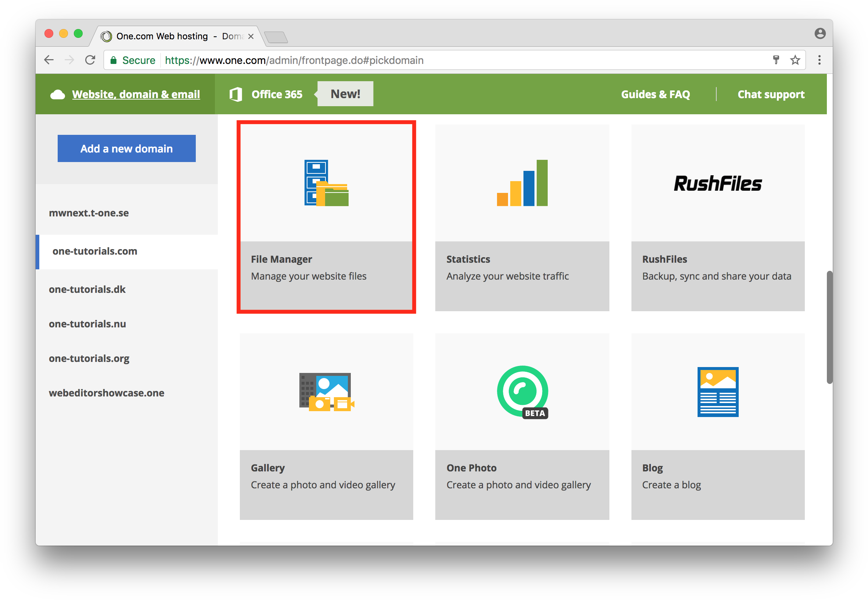The image size is (868, 600).
Task: Open the Chrome three-dot menu
Action: tap(819, 60)
